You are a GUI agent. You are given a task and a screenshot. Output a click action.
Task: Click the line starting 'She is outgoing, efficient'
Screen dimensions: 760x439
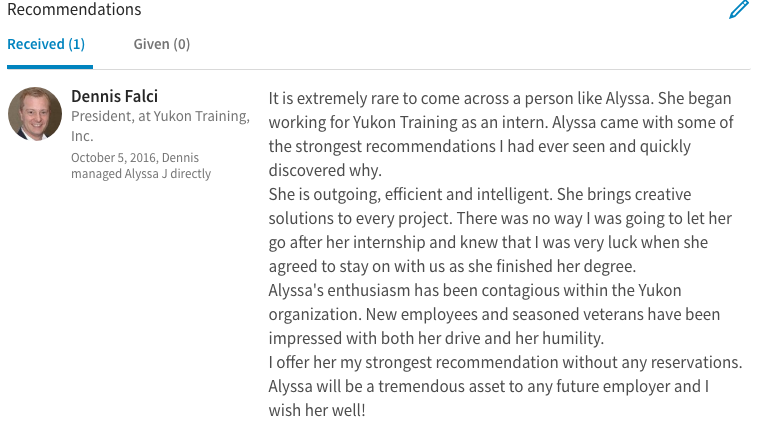tap(480, 194)
